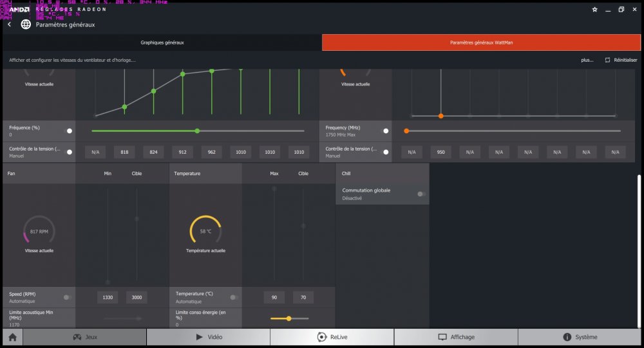Click GPU voltage field 818

click(x=124, y=152)
